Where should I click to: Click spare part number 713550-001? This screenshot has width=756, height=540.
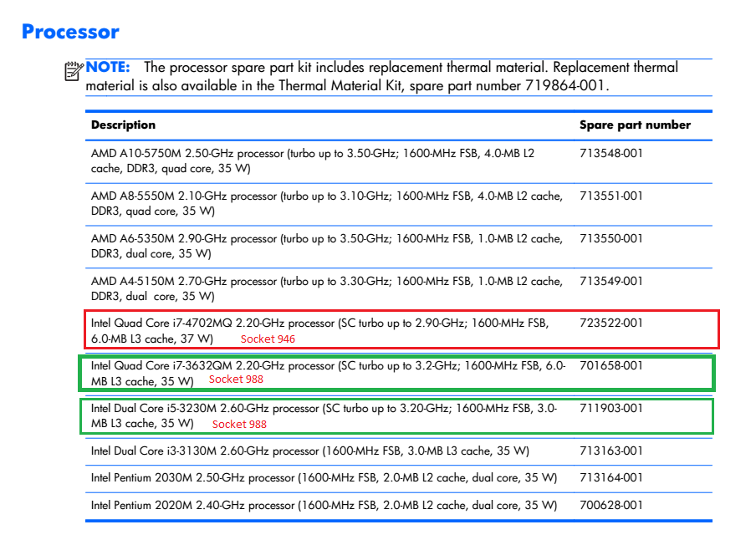click(x=610, y=238)
